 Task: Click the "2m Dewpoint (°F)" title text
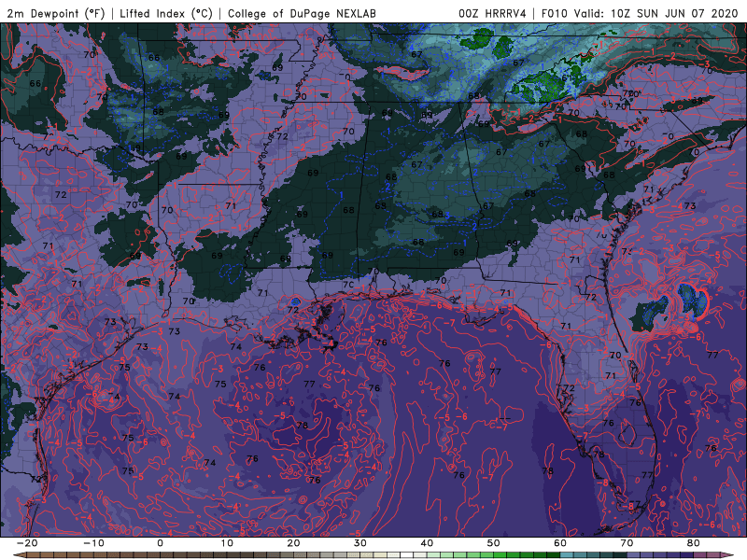coord(56,13)
